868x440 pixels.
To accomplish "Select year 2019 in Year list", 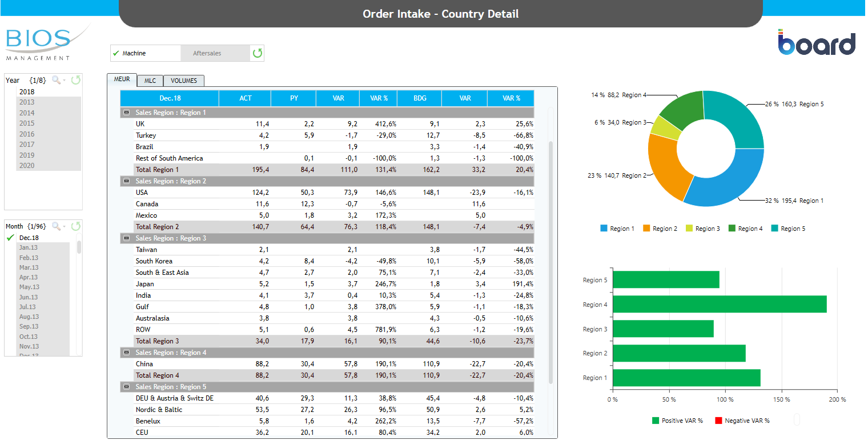I will 27,155.
